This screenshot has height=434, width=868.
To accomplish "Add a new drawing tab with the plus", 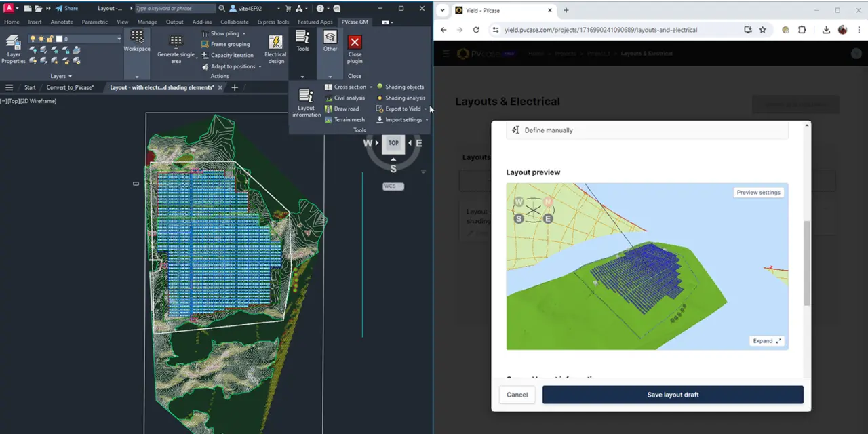I will point(235,87).
